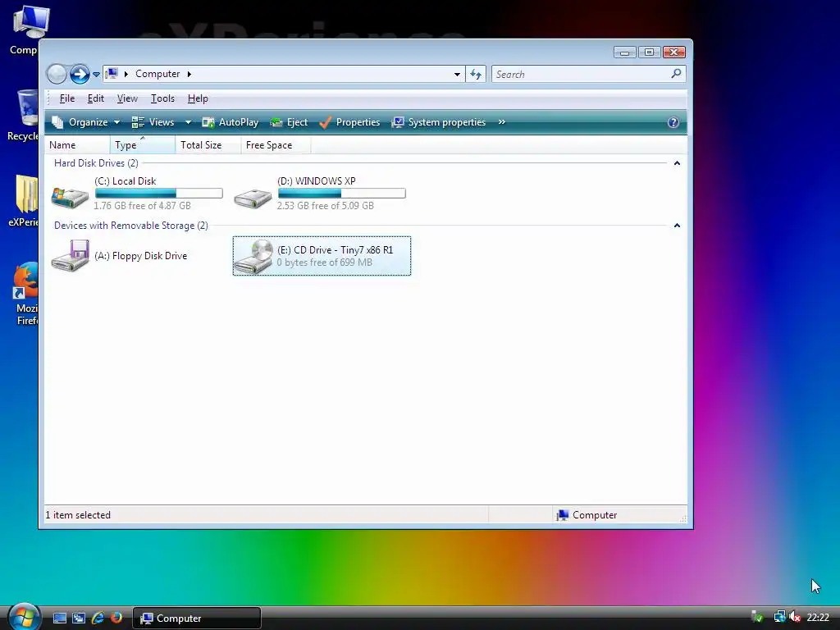The image size is (840, 630).
Task: Click the Views button
Action: coord(153,123)
